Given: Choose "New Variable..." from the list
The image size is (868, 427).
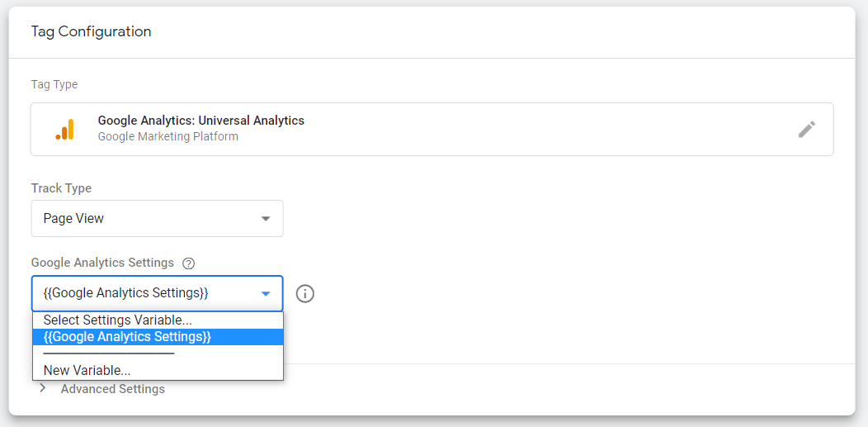Looking at the screenshot, I should click(87, 371).
